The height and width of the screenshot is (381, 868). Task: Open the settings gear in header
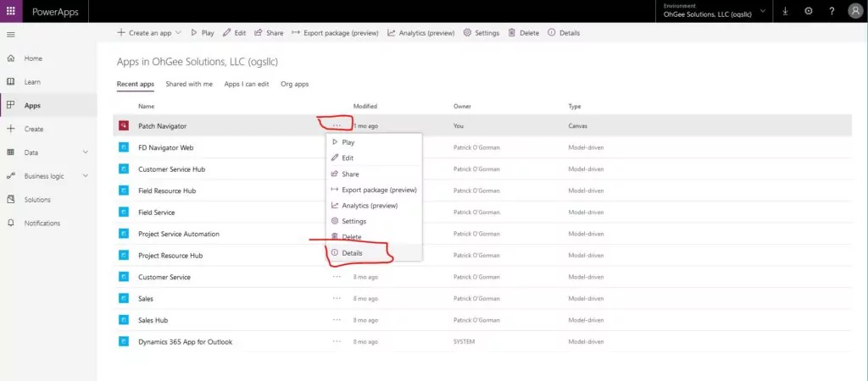[x=808, y=11]
